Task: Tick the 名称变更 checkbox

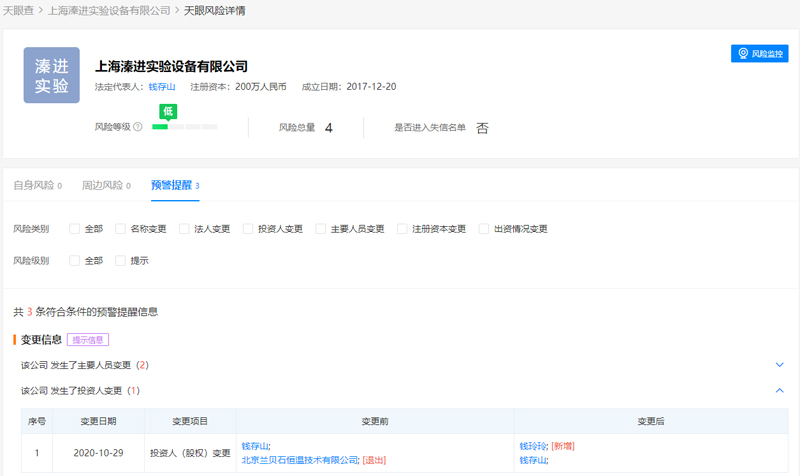Action: click(120, 229)
